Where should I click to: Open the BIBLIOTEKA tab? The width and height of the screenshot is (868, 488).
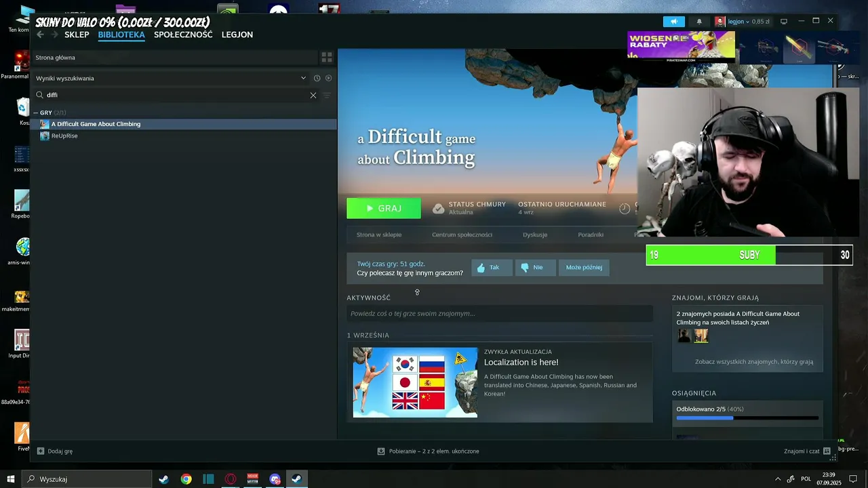click(x=121, y=35)
